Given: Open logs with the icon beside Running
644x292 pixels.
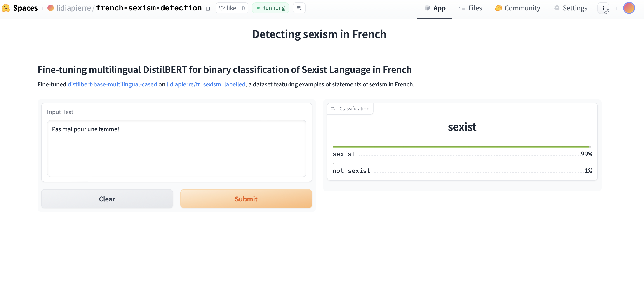Looking at the screenshot, I should [299, 8].
